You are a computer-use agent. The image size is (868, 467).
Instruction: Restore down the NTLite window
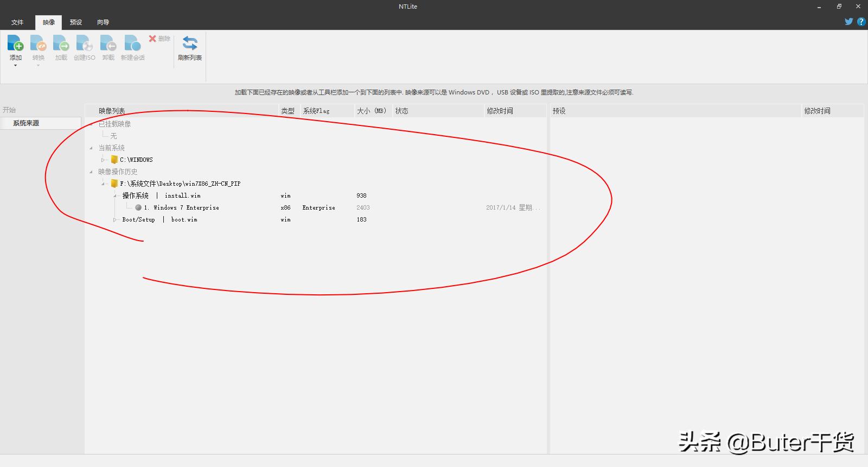pos(839,7)
